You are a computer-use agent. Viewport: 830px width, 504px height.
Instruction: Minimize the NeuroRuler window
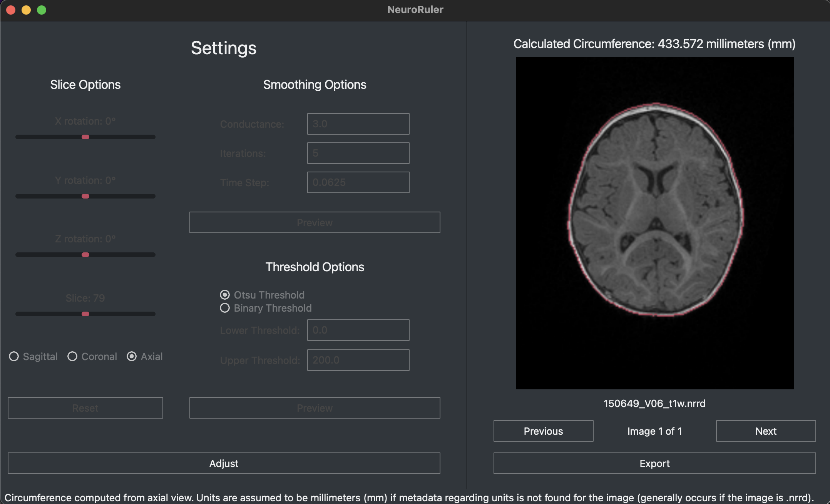click(x=26, y=10)
